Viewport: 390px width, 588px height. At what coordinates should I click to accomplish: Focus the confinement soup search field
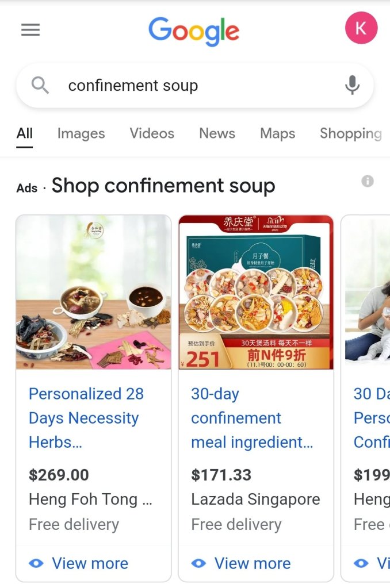pos(190,86)
